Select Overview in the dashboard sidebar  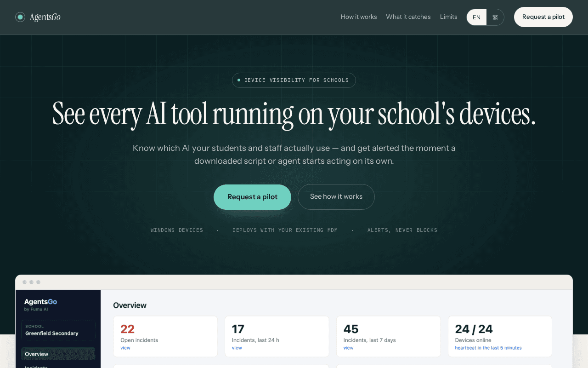click(58, 354)
